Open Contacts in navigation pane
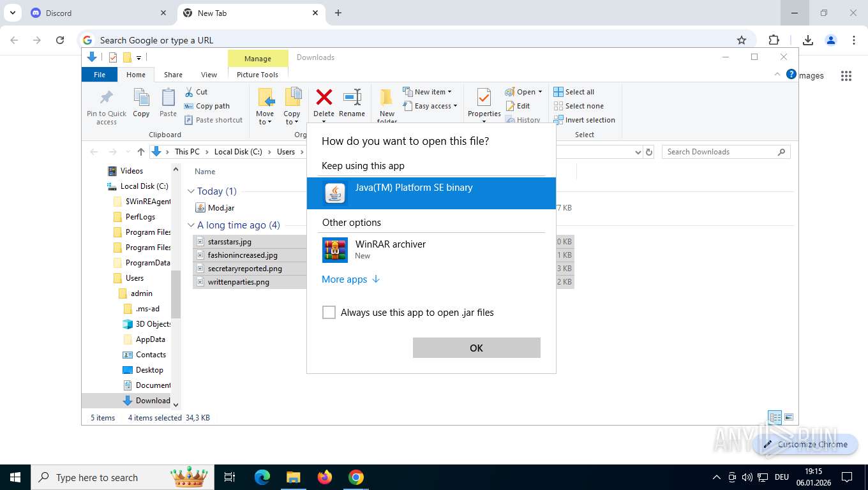Viewport: 868px width, 490px height. point(151,355)
